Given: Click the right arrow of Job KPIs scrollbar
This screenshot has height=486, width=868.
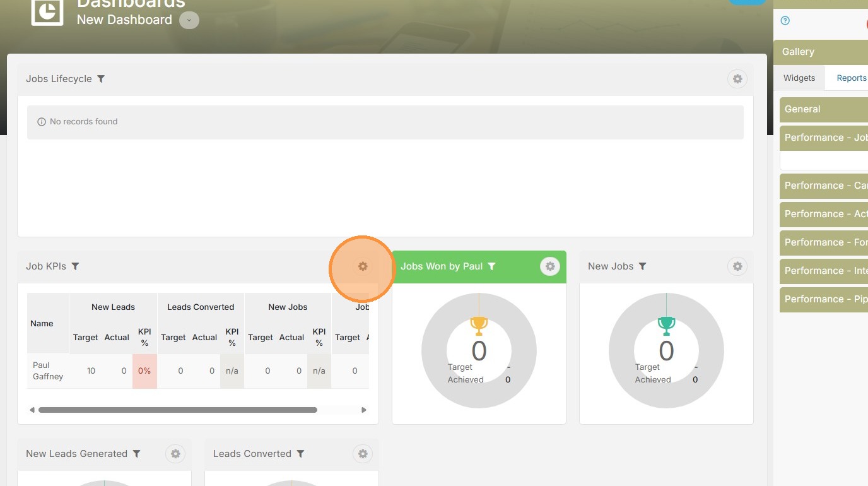Looking at the screenshot, I should pyautogui.click(x=364, y=410).
